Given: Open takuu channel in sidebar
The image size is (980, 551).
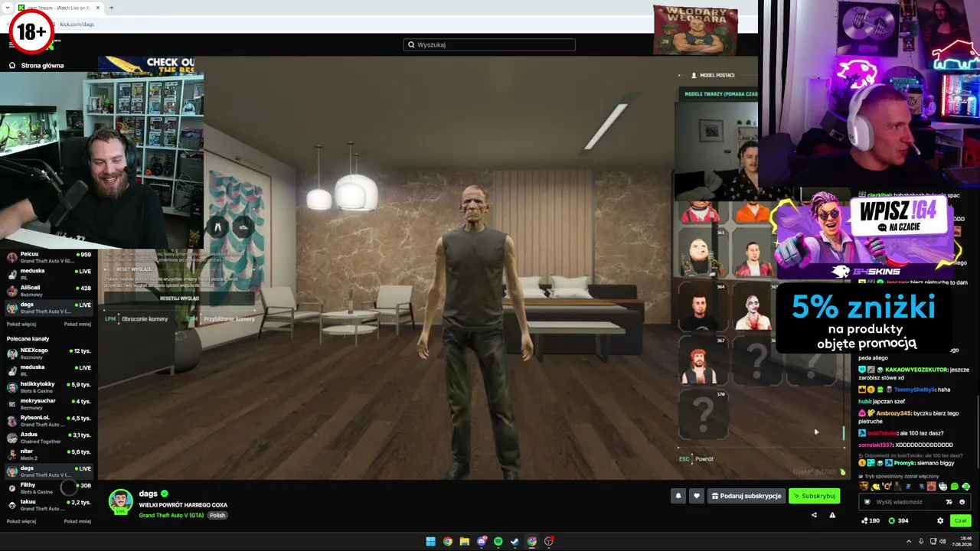Looking at the screenshot, I should pyautogui.click(x=49, y=504).
